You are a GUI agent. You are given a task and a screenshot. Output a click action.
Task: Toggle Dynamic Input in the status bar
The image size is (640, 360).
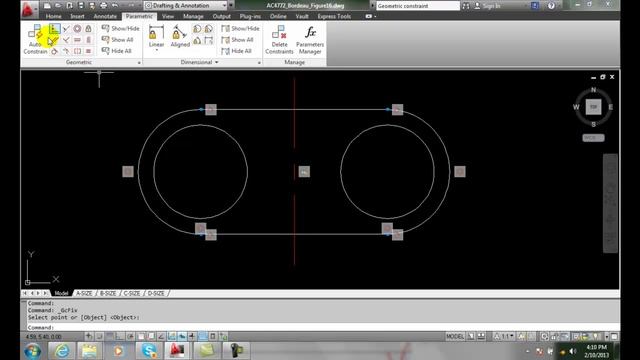point(182,336)
